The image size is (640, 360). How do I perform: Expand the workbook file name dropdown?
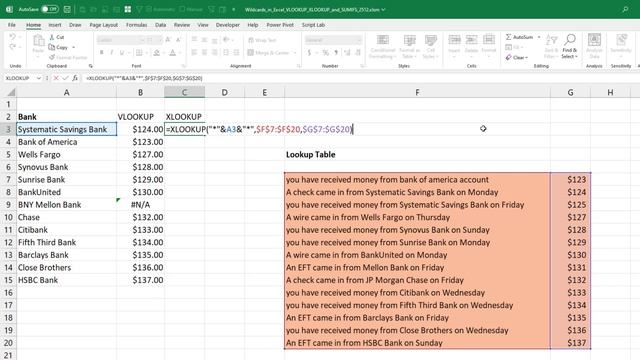pyautogui.click(x=383, y=9)
